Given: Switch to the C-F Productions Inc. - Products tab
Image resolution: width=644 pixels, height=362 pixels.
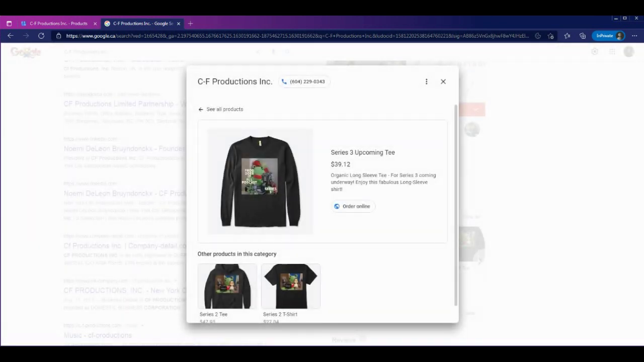Looking at the screenshot, I should pyautogui.click(x=58, y=23).
